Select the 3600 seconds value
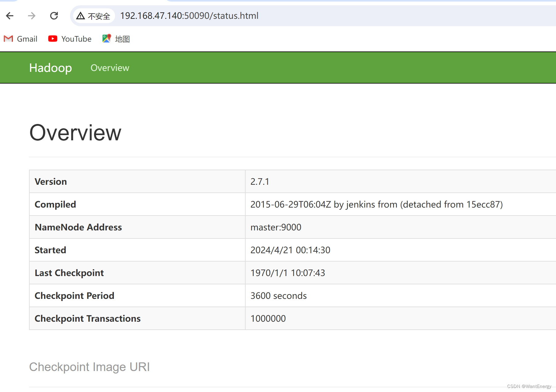This screenshot has height=392, width=556. (279, 296)
